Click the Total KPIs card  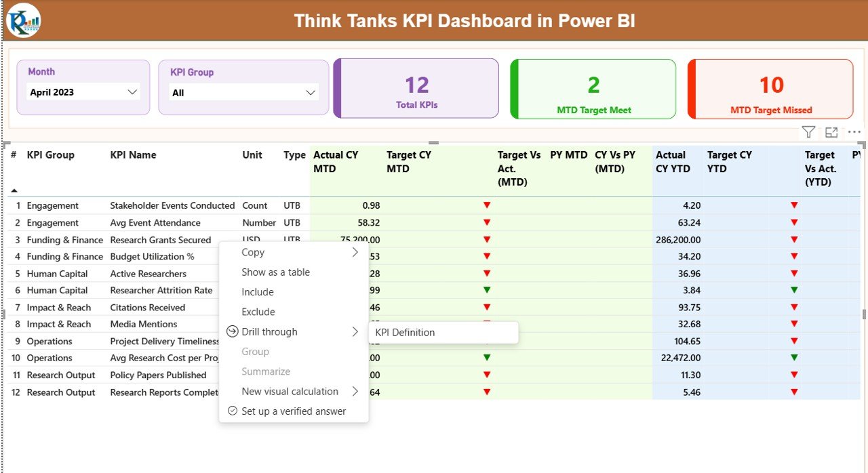click(x=416, y=89)
